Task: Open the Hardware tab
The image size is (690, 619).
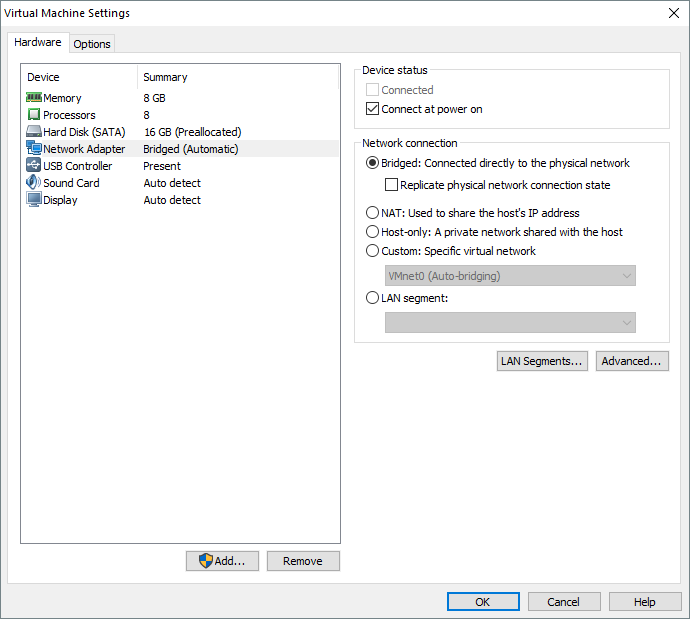Action: tap(38, 43)
